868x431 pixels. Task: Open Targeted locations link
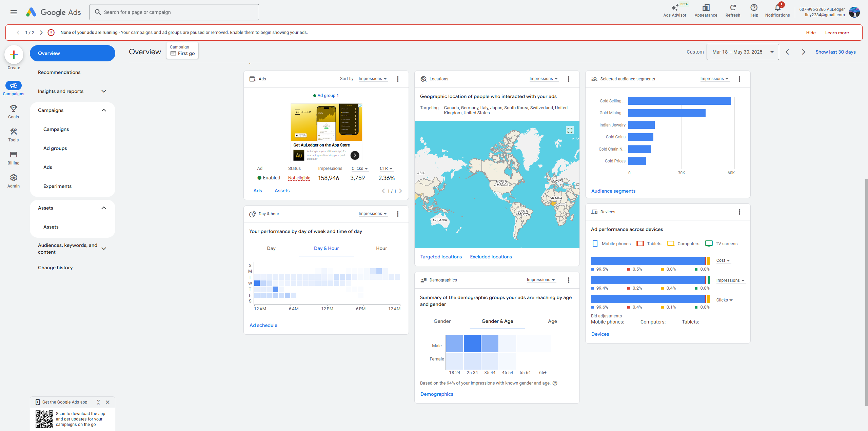pos(441,257)
